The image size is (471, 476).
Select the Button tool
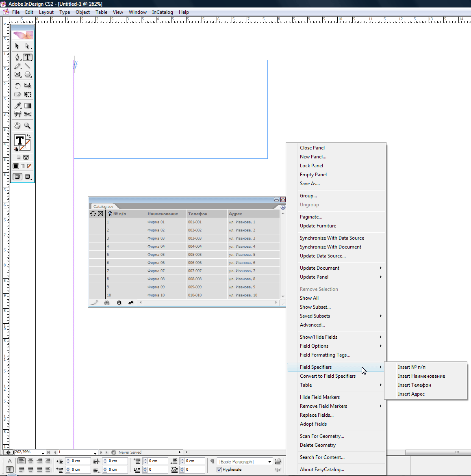tap(17, 114)
